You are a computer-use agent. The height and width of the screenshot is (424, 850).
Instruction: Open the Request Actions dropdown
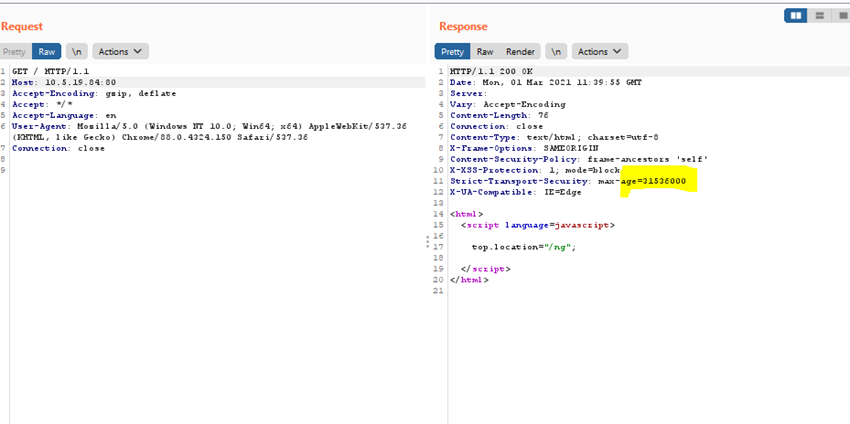[120, 52]
